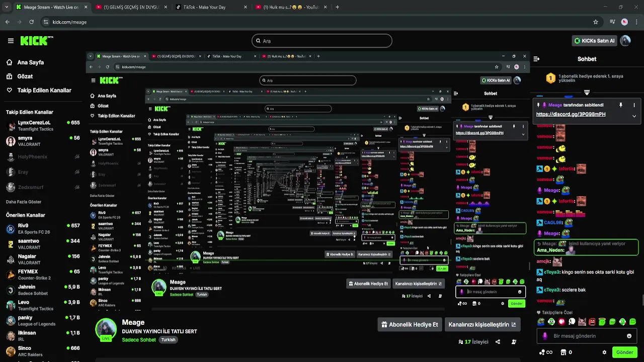The image size is (644, 362).
Task: Click the Sadece Sohbet category link under Meage
Action: (x=139, y=340)
